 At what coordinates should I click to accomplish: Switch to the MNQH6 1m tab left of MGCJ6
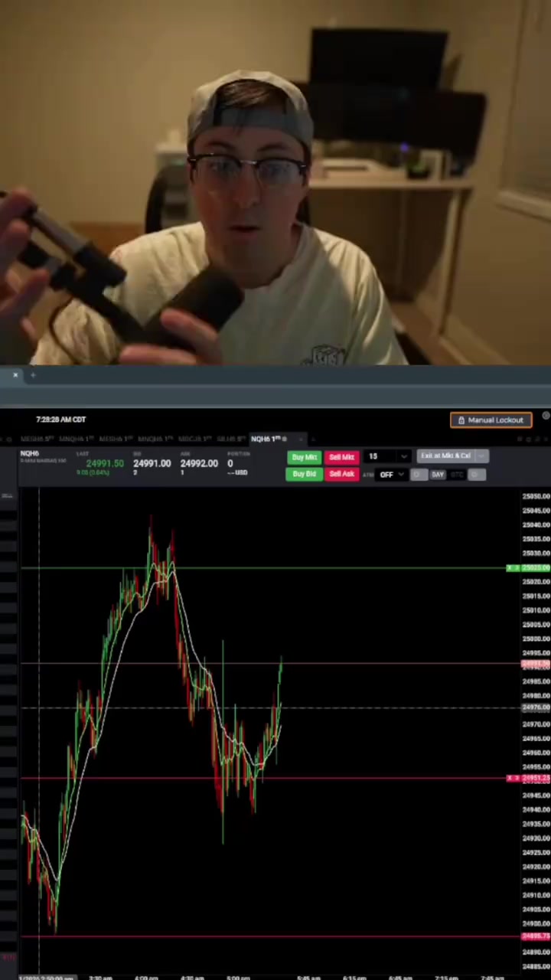point(155,439)
